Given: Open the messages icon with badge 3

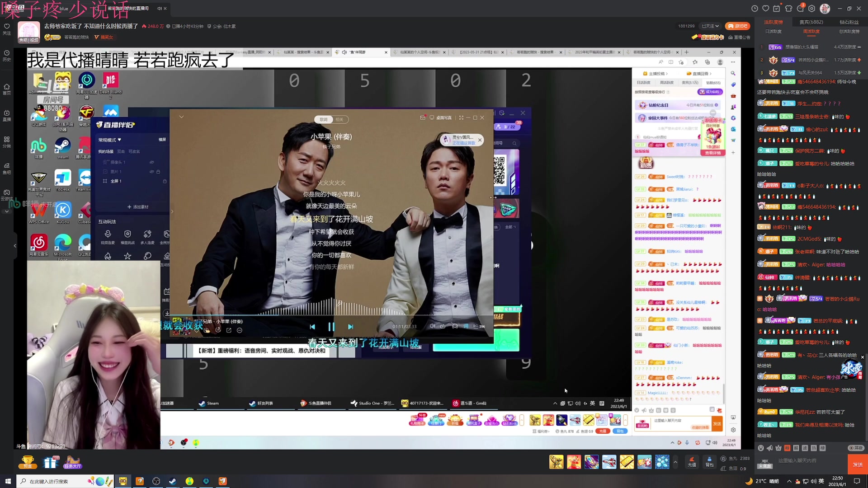Looking at the screenshot, I should pyautogui.click(x=801, y=9).
